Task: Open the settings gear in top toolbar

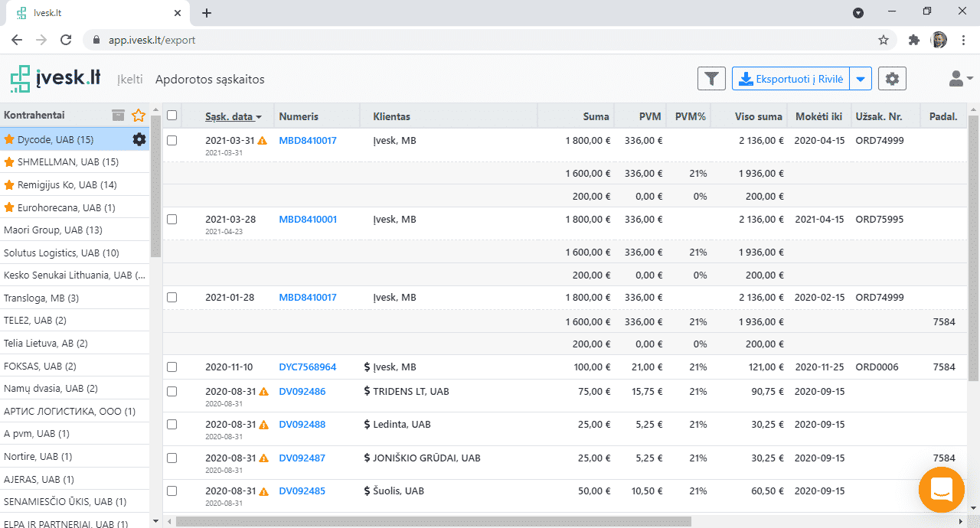Action: click(892, 78)
